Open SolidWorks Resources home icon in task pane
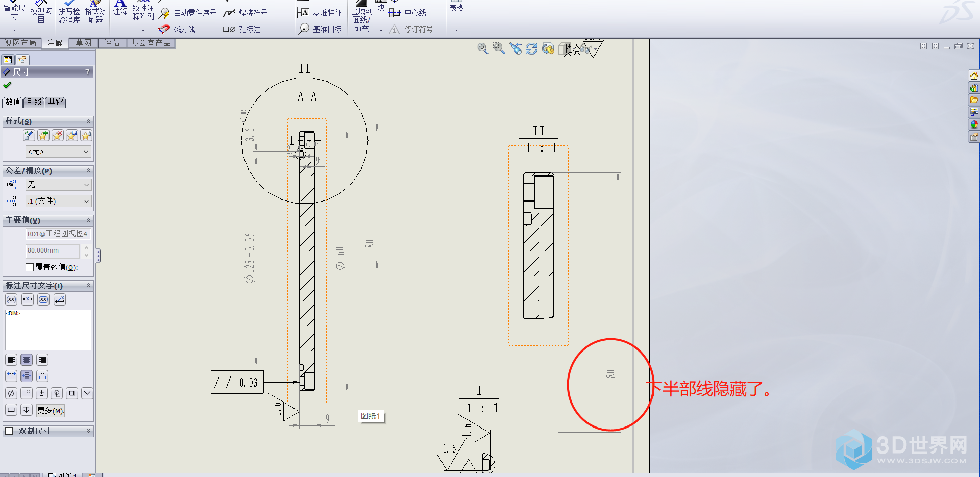The height and width of the screenshot is (477, 980). (x=974, y=76)
